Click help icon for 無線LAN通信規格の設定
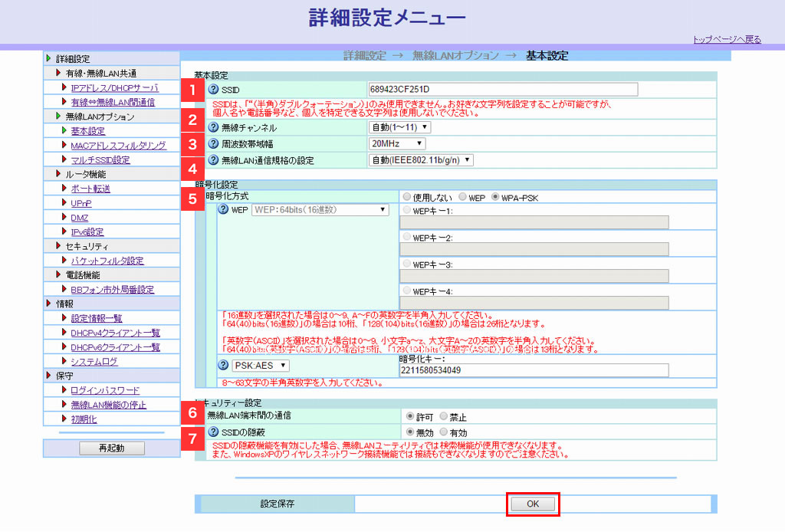The image size is (785, 532). coord(214,160)
